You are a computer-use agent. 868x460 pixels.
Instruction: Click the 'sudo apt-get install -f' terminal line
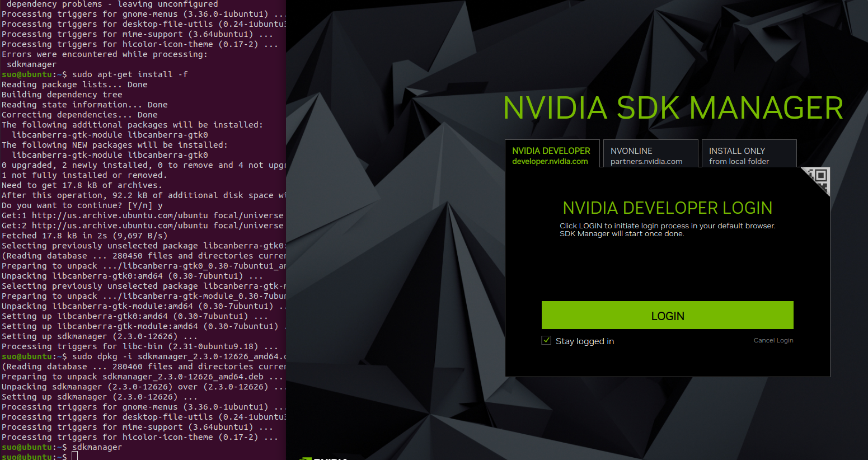coord(95,74)
